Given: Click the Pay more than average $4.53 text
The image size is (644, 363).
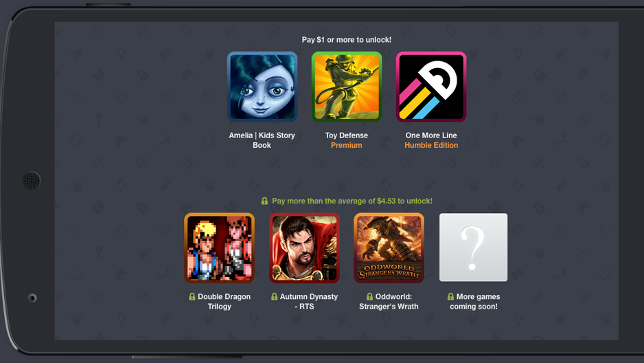Looking at the screenshot, I should (x=352, y=201).
